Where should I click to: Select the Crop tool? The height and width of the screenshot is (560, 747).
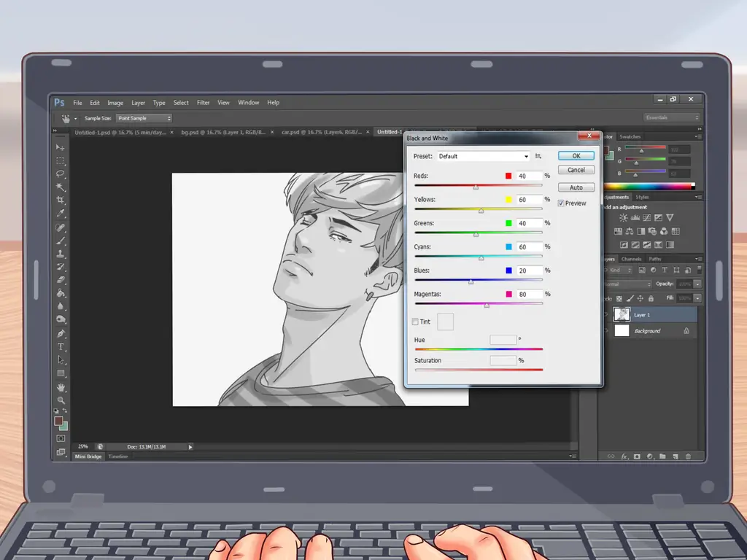(60, 200)
